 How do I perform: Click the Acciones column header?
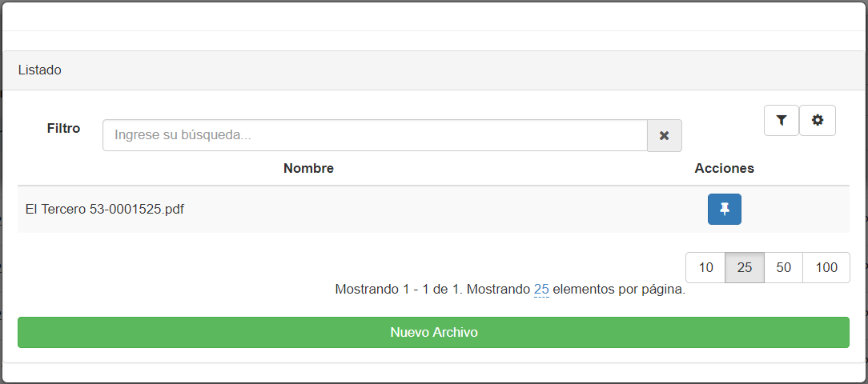(724, 168)
